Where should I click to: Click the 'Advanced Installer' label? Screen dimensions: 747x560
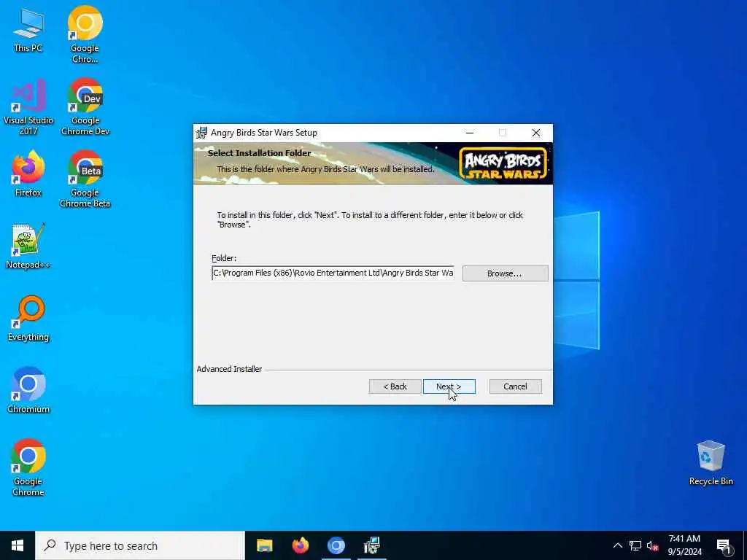coord(229,369)
